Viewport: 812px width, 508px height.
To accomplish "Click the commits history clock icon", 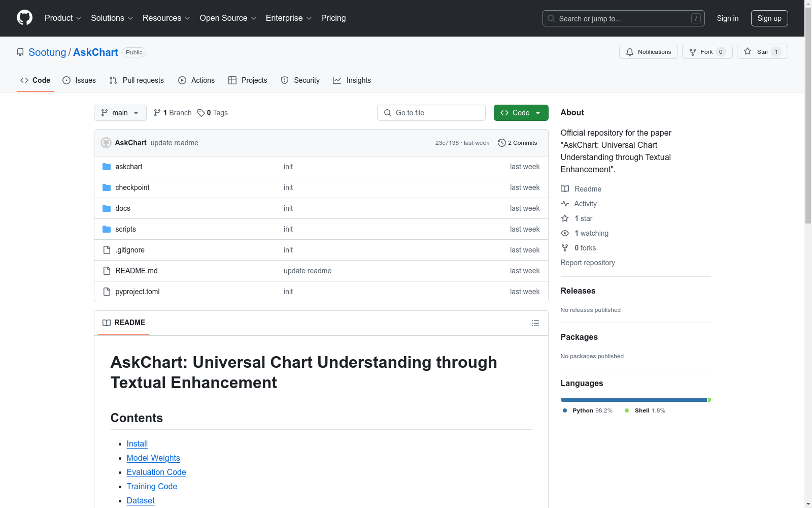I will coord(502,143).
